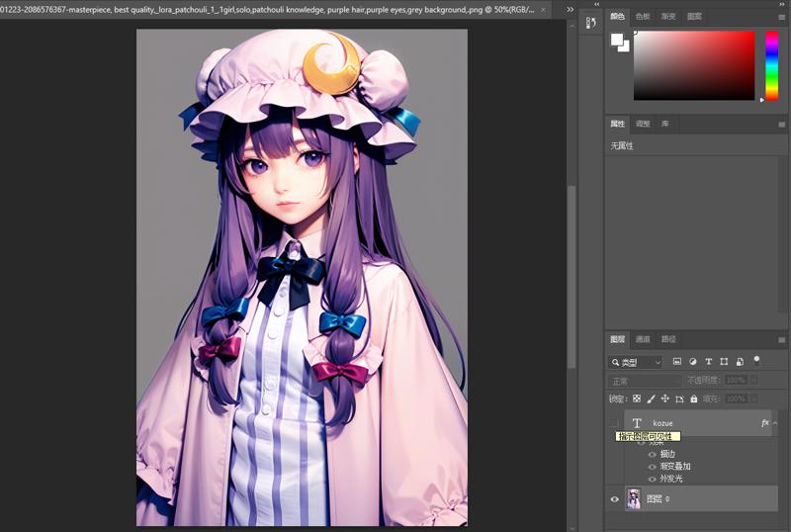This screenshot has width=791, height=532.
Task: Click the pixel layer filter icon
Action: [x=677, y=361]
